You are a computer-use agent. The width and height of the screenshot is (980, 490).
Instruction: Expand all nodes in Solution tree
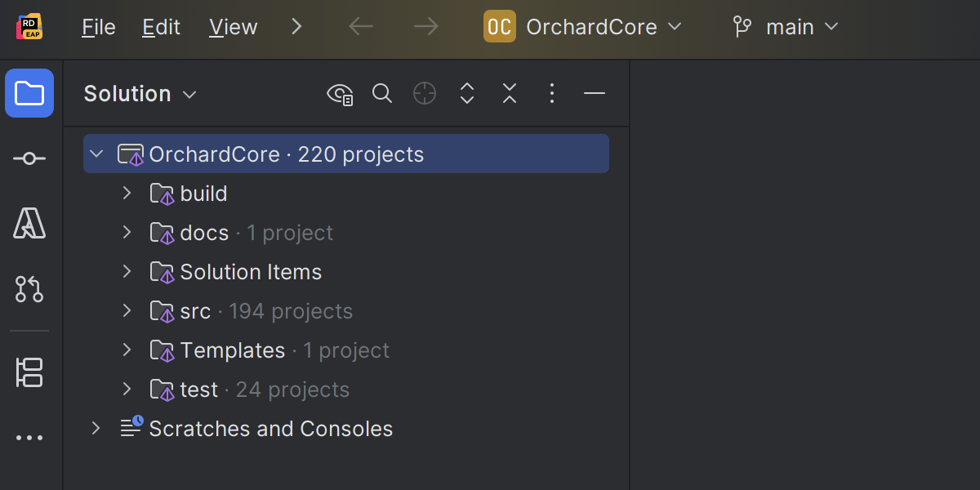coord(467,94)
